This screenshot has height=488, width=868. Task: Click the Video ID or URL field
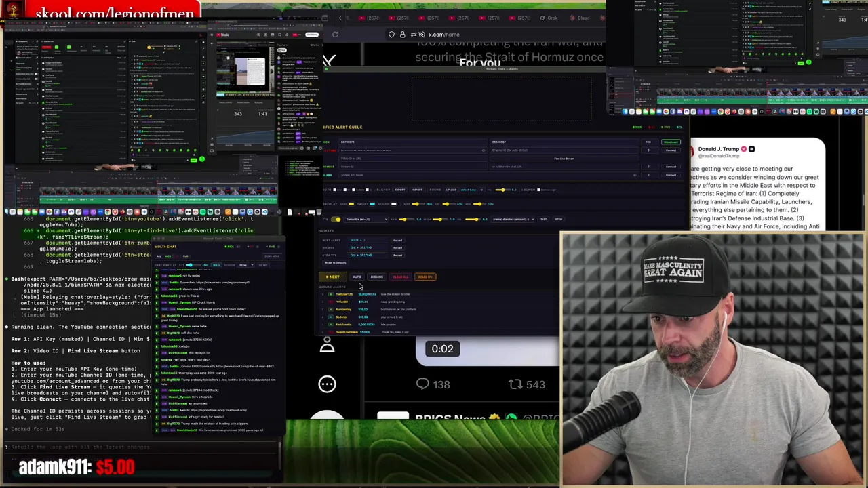(413, 159)
